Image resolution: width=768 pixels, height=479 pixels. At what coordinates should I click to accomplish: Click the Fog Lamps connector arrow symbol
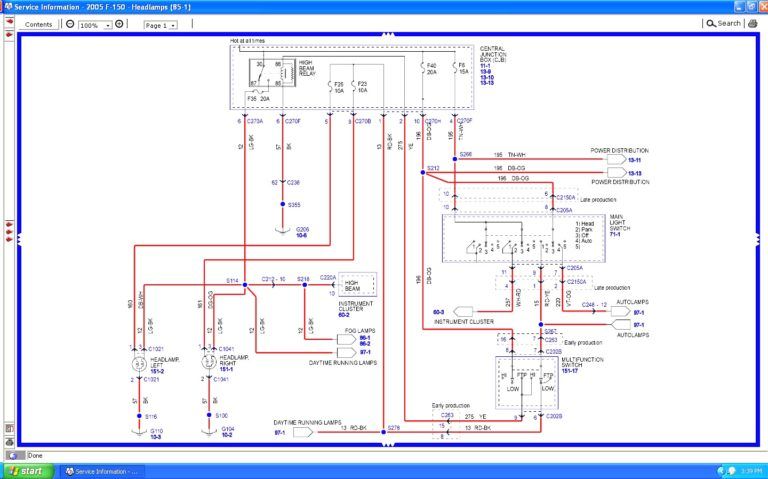coord(346,339)
